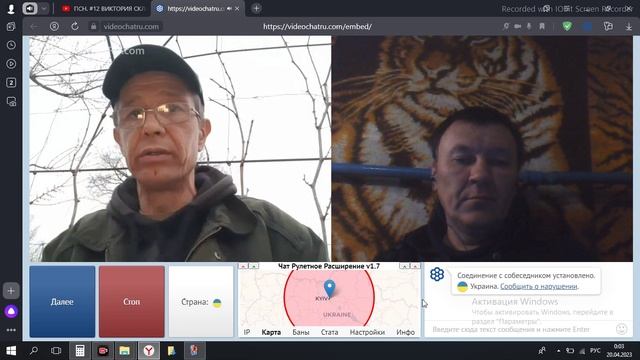The width and height of the screenshot is (640, 360).
Task: Show hidden system tray icons
Action: coord(558,351)
